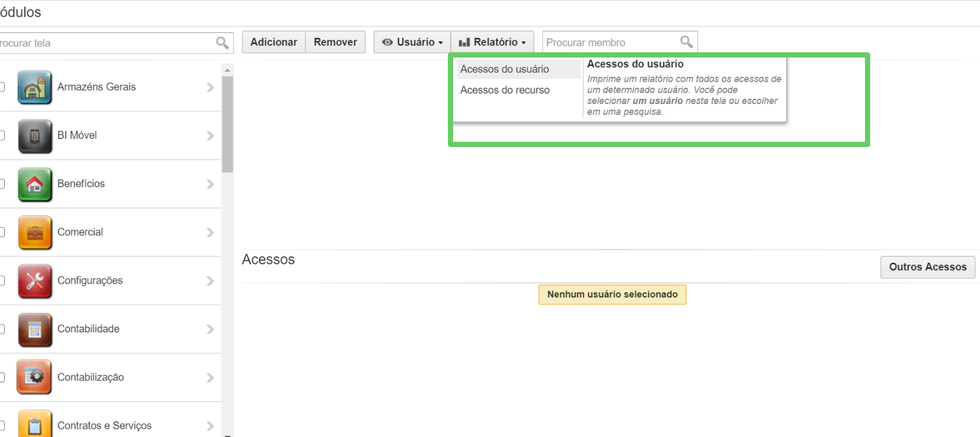Select Acessos do recurso menu entry
980x437 pixels.
pyautogui.click(x=504, y=90)
